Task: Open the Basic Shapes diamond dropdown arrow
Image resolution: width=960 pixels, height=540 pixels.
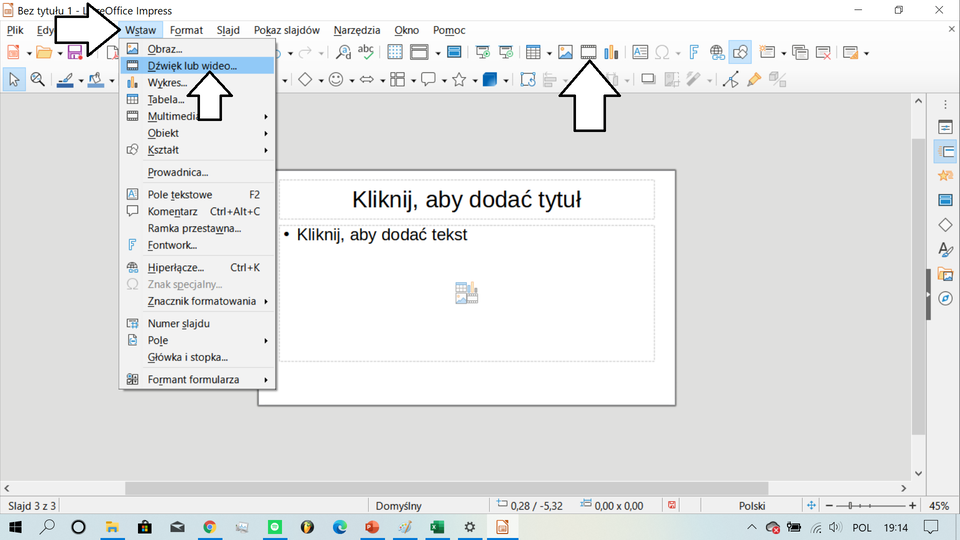Action: [321, 80]
